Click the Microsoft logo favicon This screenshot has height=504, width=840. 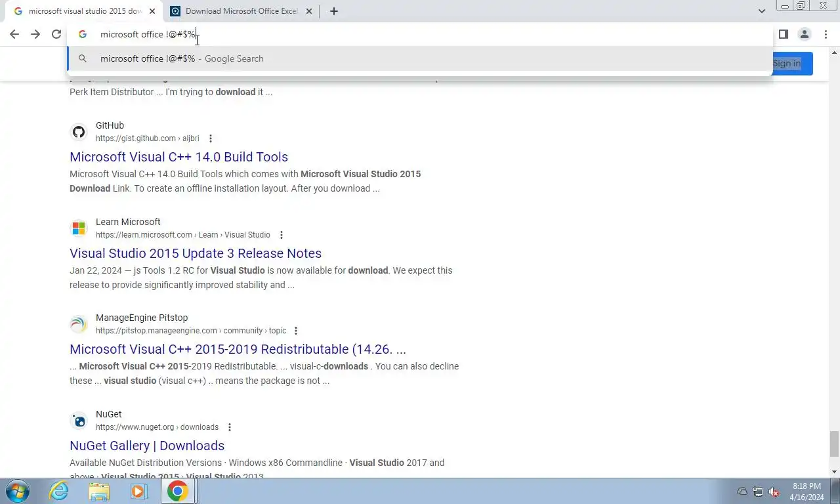click(79, 228)
